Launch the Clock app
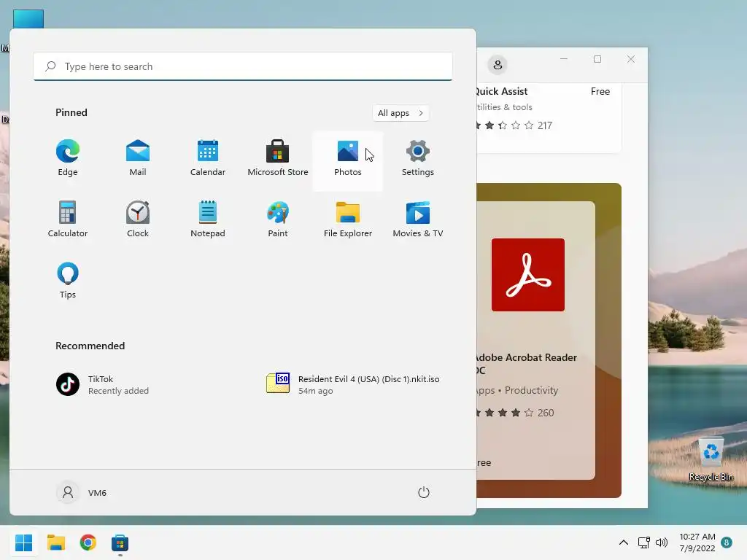 [x=138, y=219]
